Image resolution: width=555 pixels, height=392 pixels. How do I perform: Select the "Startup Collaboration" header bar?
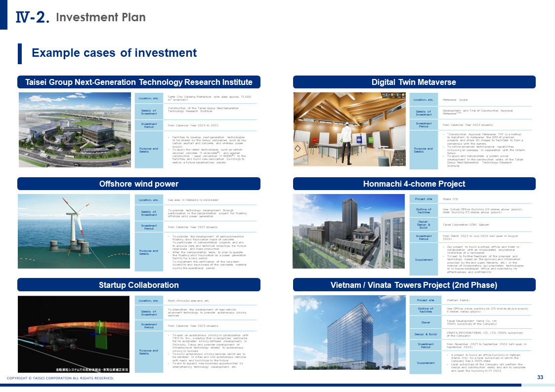pyautogui.click(x=139, y=285)
